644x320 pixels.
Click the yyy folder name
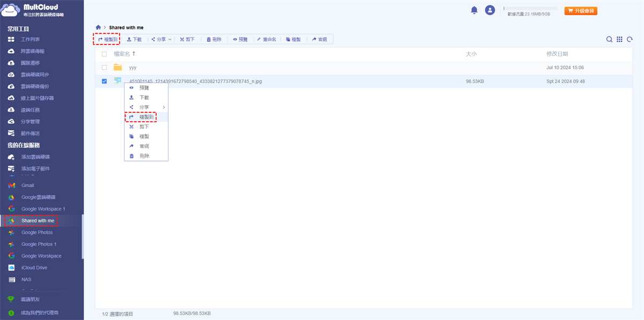(133, 68)
